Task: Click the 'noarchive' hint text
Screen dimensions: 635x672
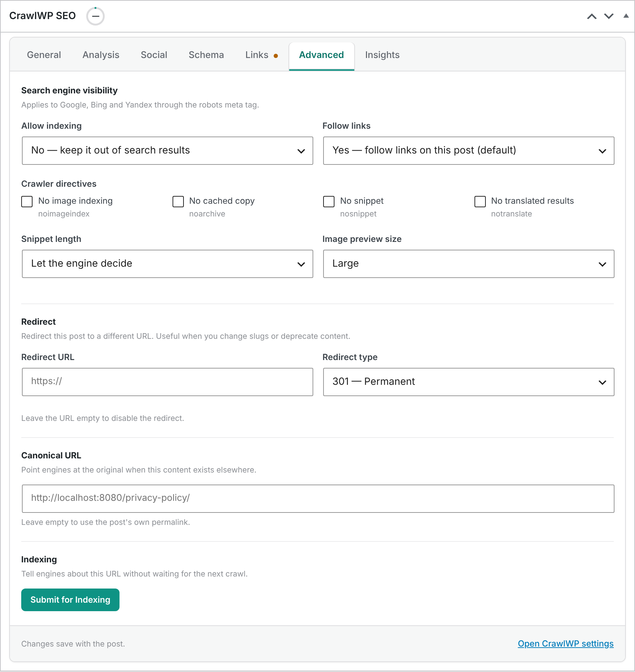Action: [x=207, y=214]
